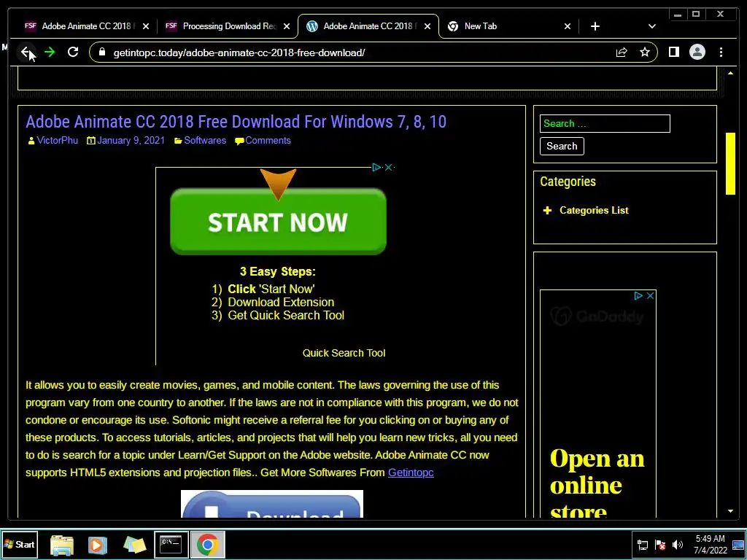The width and height of the screenshot is (747, 560).
Task: Click the Categories List label
Action: [594, 211]
